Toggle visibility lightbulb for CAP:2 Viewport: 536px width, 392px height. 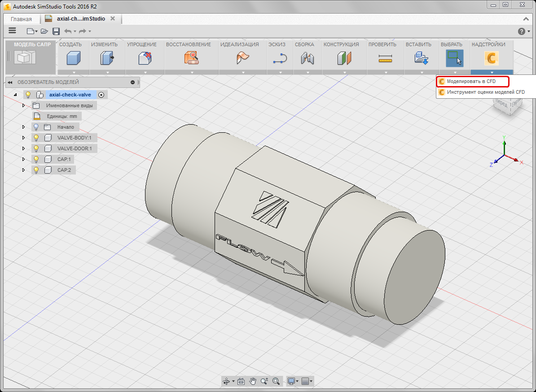click(36, 170)
